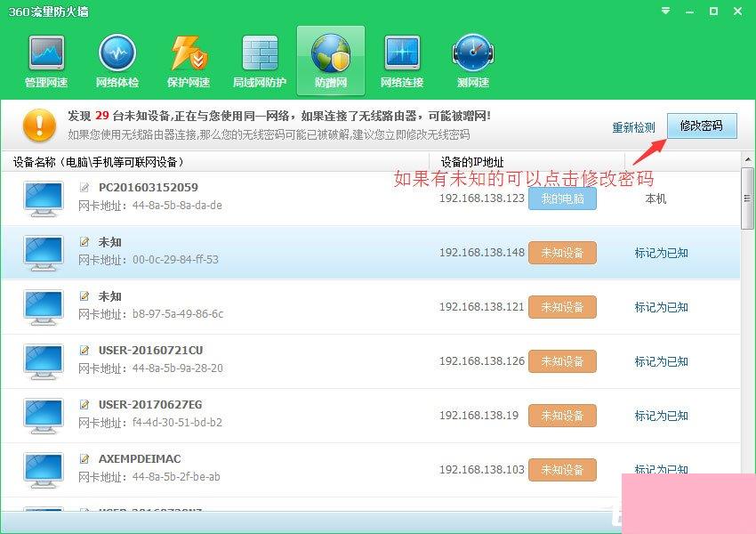Click MAC address 44-8a-5b-9a-28-20
The height and width of the screenshot is (534, 756).
(x=178, y=368)
